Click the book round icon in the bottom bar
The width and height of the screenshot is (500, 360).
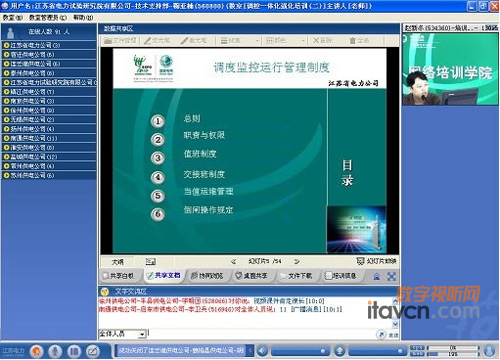[x=74, y=351]
